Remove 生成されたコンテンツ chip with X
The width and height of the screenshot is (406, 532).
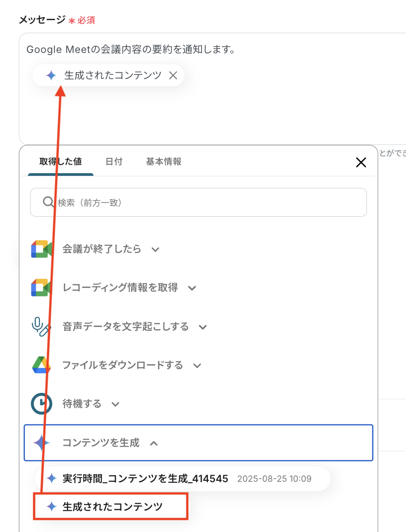point(173,75)
